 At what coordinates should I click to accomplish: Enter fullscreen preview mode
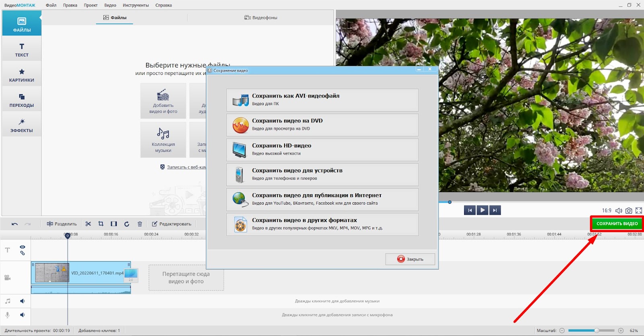pos(639,211)
